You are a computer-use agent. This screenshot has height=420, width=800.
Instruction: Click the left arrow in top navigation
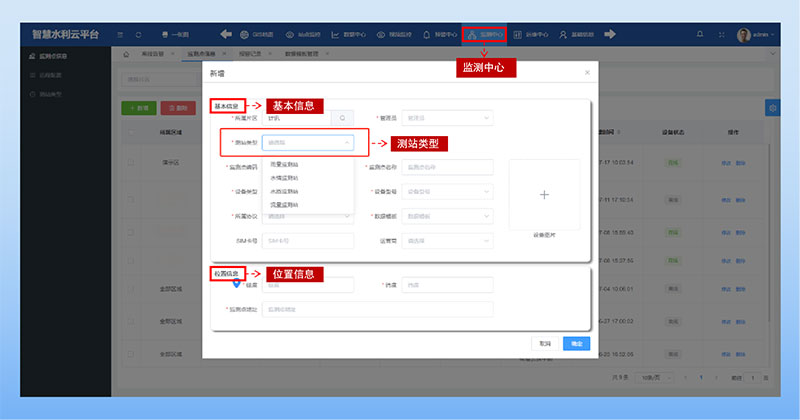click(x=226, y=34)
